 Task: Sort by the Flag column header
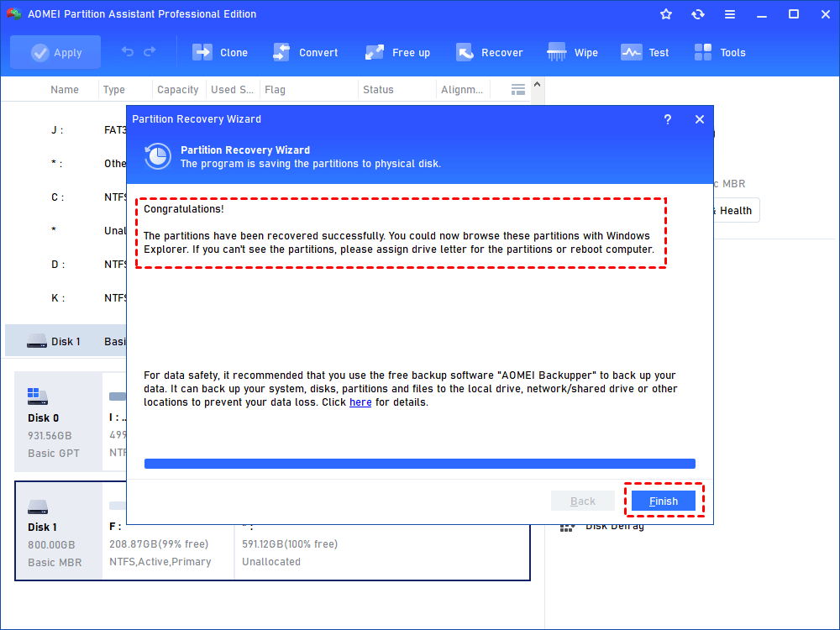(275, 90)
